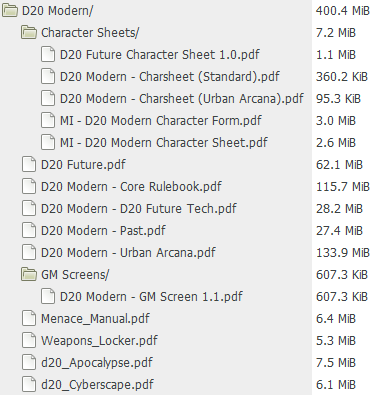Click file icon beside Menace_Manual.pdf
This screenshot has height=398, width=377.
[x=29, y=319]
